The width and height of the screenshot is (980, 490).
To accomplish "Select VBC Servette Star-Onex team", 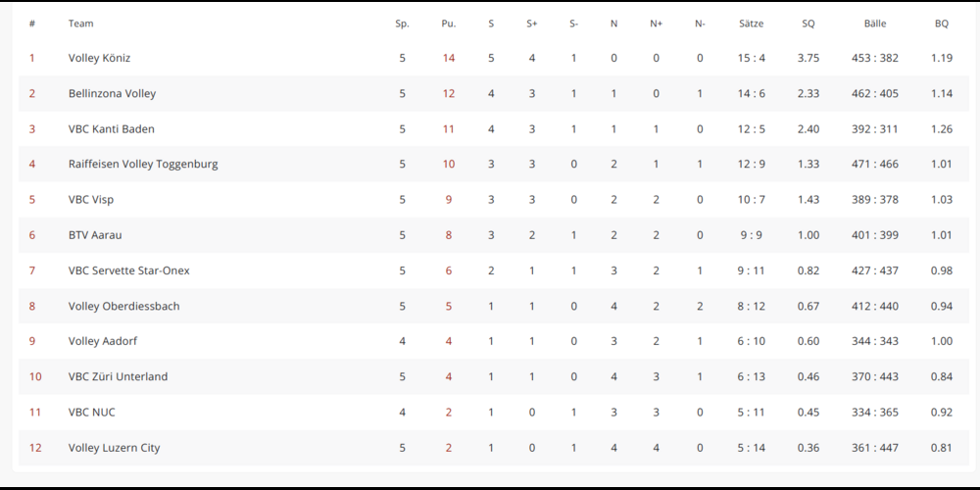I will (129, 270).
